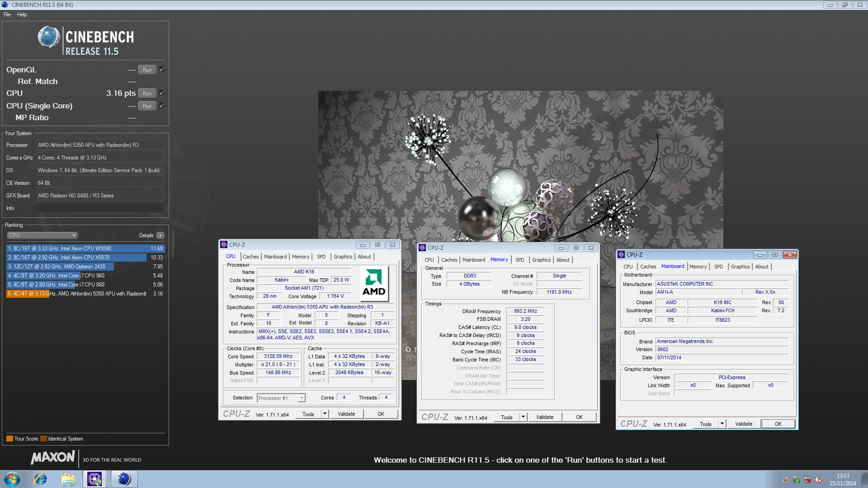Open Tools dropdown arrow in Mainboard window
Screen dimensions: 868x488
pos(722,424)
